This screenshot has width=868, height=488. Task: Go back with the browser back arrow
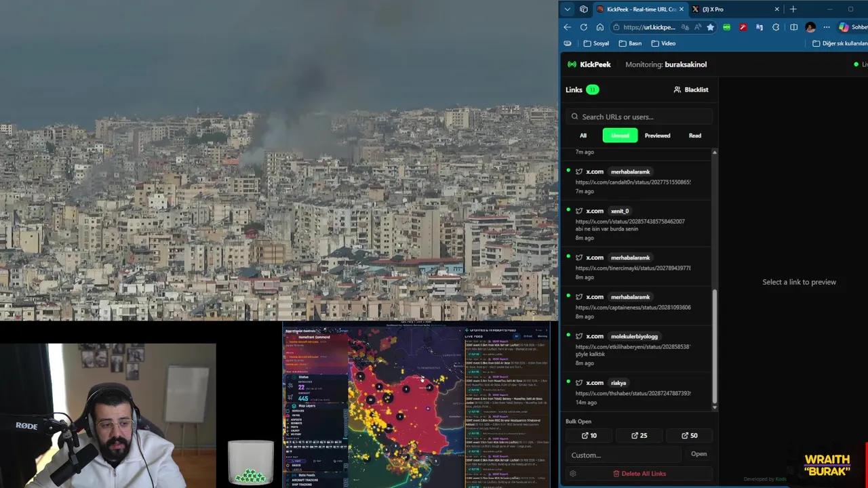point(568,27)
